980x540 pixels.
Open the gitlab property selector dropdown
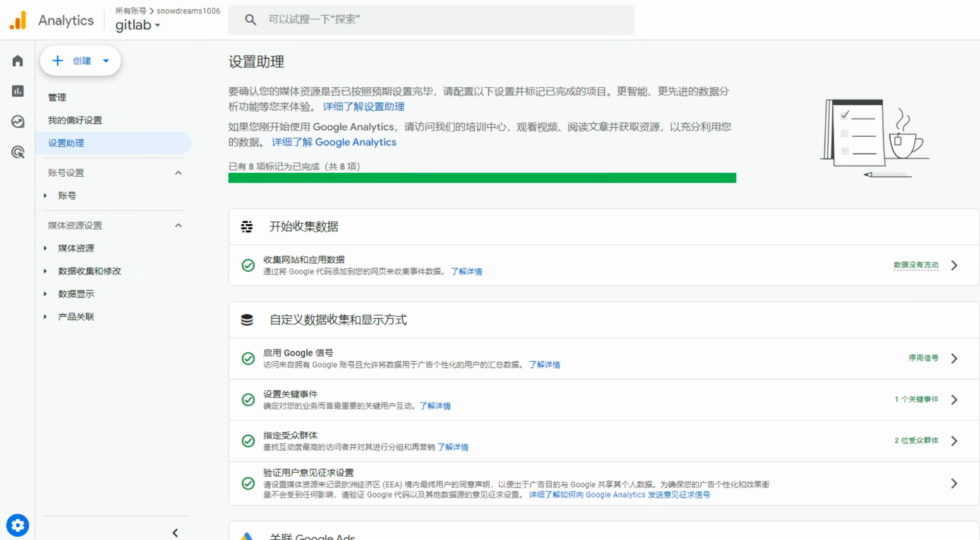[138, 25]
